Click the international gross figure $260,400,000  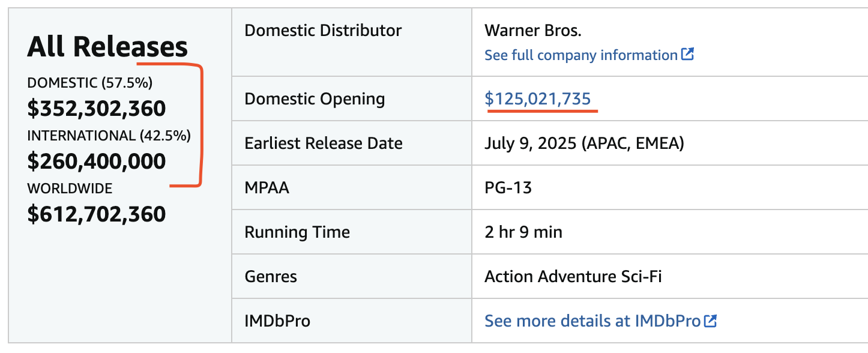pos(97,161)
